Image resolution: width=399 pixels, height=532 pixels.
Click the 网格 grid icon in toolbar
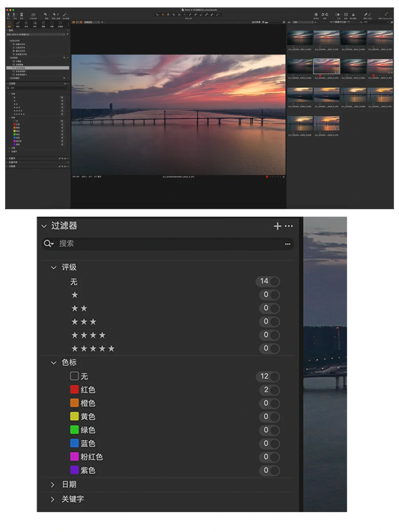click(346, 15)
